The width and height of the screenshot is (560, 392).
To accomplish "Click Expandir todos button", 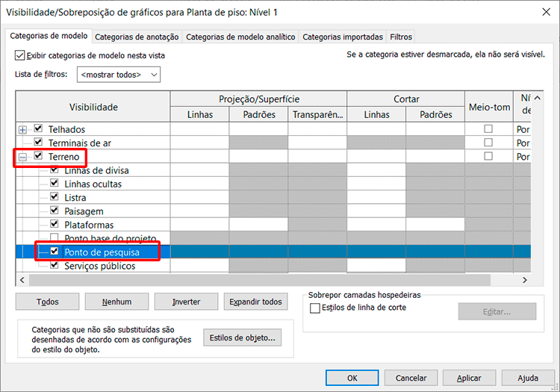I will pos(255,302).
